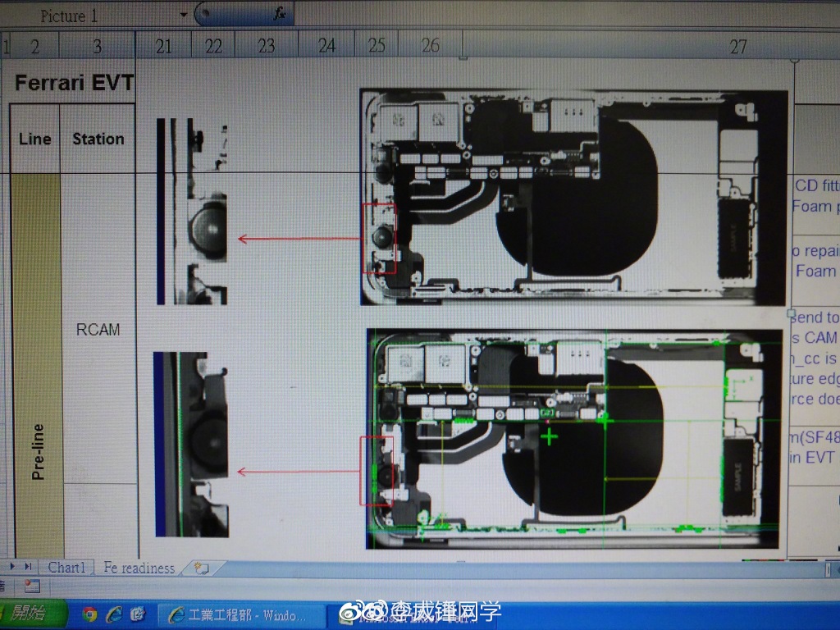Launch Internet Explorer from quick launch
Screen dimensions: 840x630
tap(114, 614)
